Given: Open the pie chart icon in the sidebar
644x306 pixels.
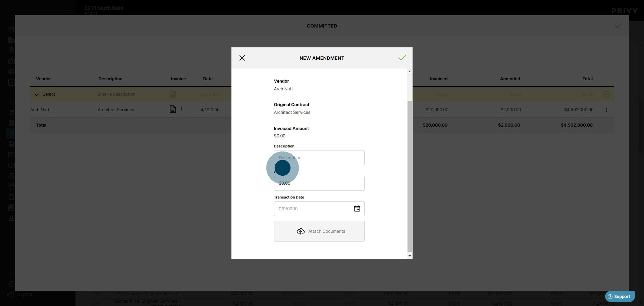Looking at the screenshot, I should pos(11,112).
